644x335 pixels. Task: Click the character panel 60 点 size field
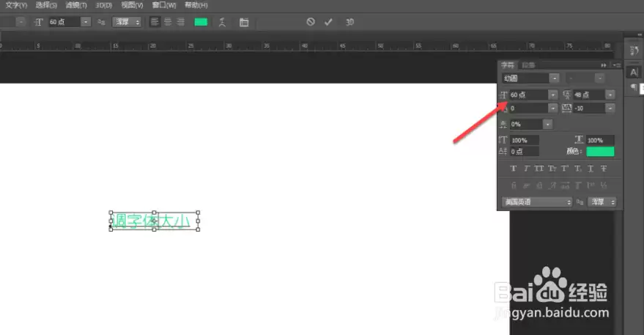coord(528,95)
